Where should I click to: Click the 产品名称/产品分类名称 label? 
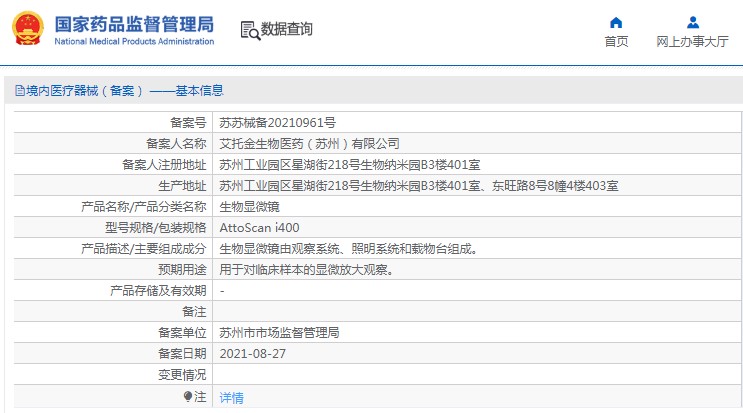pyautogui.click(x=144, y=206)
